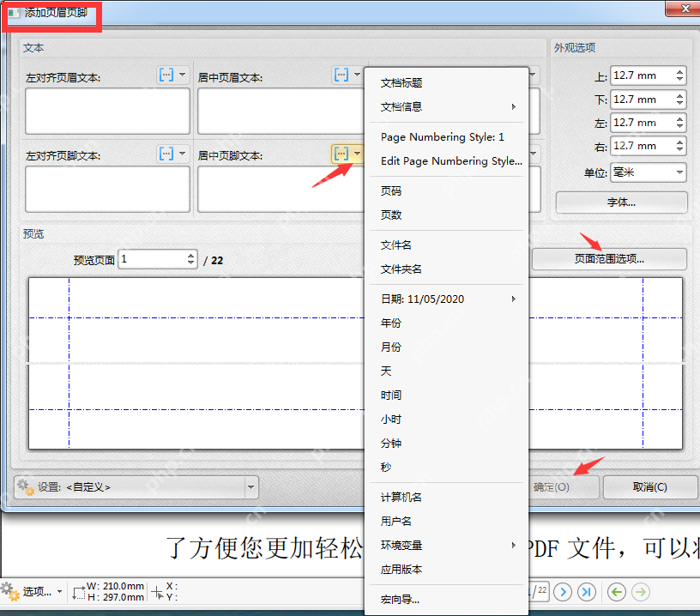The height and width of the screenshot is (616, 700).
Task: Open center header macro dropdown arrow
Action: (357, 75)
